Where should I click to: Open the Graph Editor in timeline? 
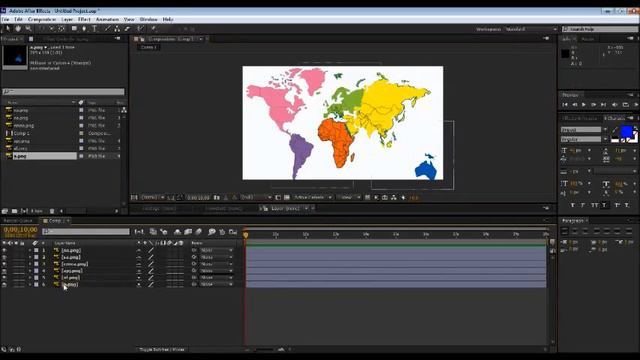233,232
